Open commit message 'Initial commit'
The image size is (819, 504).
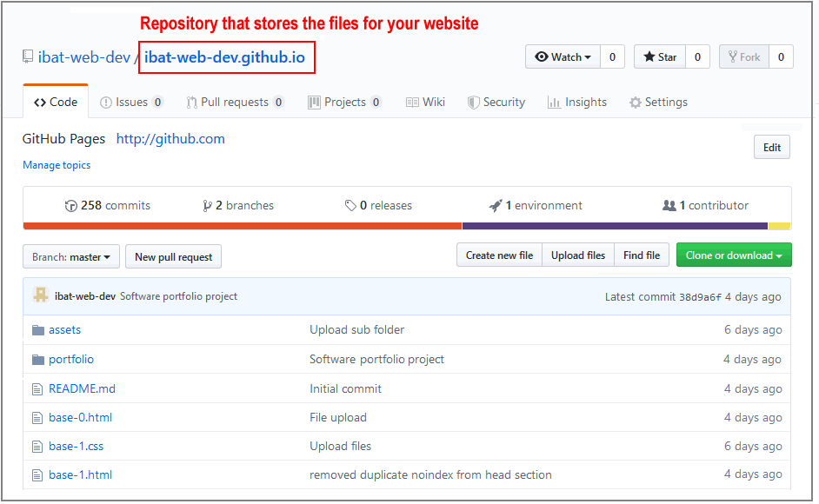[x=345, y=389]
